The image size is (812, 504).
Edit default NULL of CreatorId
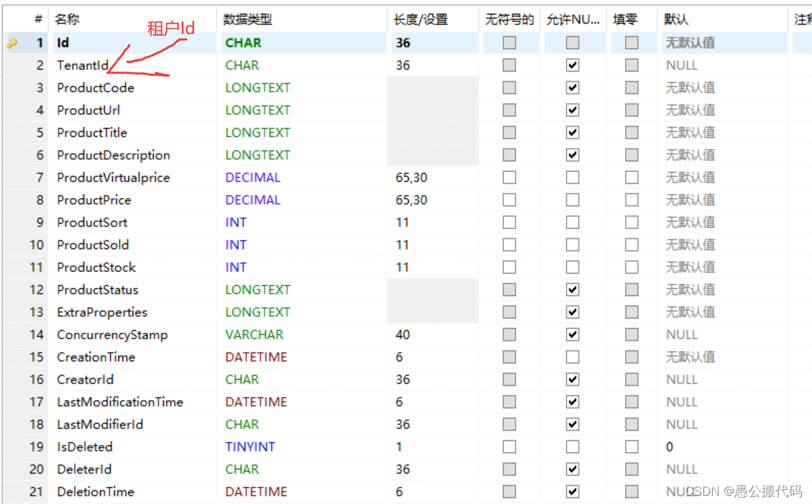682,380
